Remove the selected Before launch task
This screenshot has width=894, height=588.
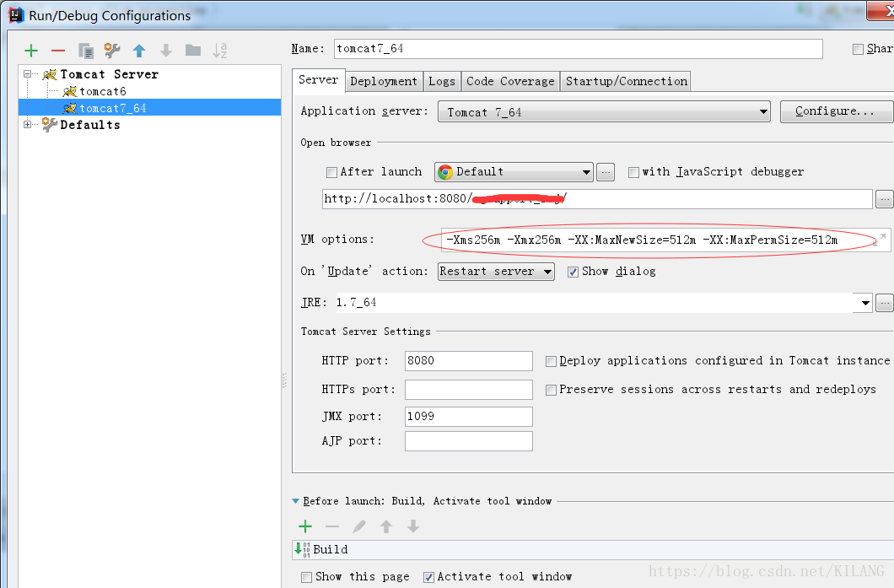tap(332, 526)
